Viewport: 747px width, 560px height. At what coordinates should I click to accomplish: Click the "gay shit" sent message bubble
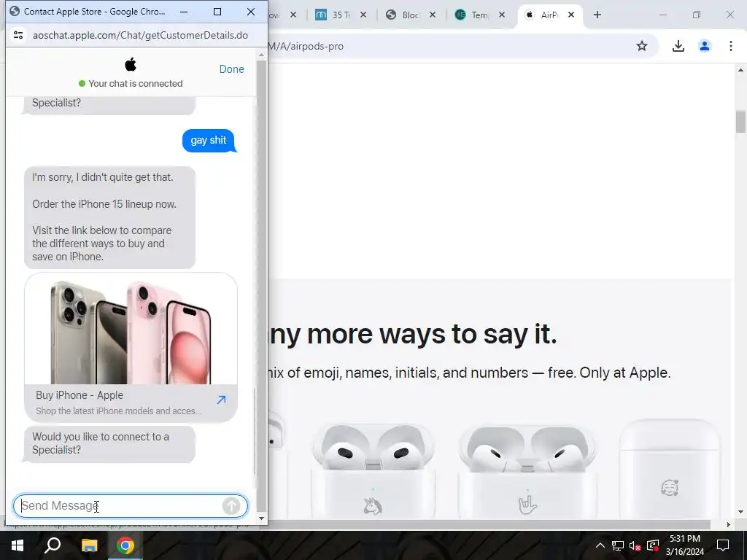coord(209,141)
